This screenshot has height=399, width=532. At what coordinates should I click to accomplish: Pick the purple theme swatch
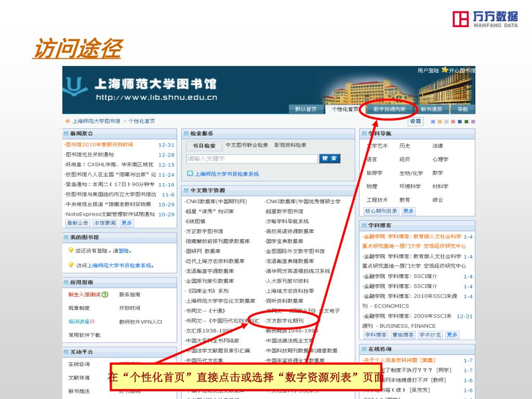[x=473, y=122]
